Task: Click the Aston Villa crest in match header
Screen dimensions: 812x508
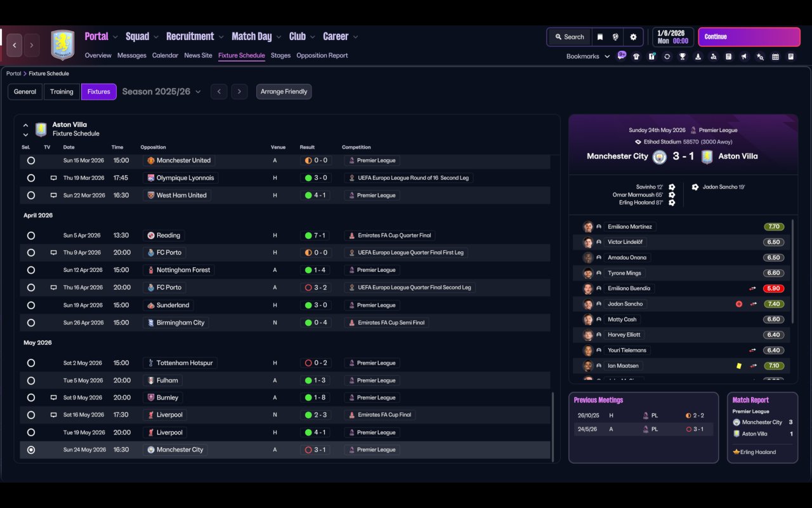Action: tap(707, 157)
